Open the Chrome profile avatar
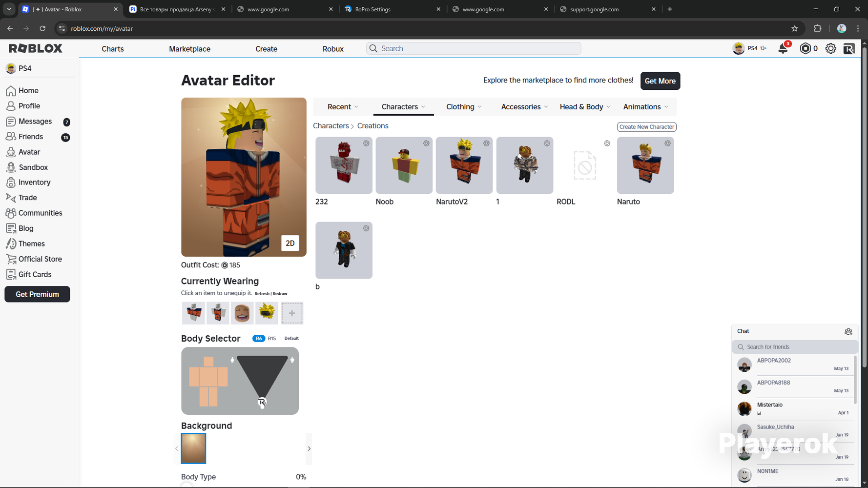Image resolution: width=868 pixels, height=488 pixels. pos(841,28)
